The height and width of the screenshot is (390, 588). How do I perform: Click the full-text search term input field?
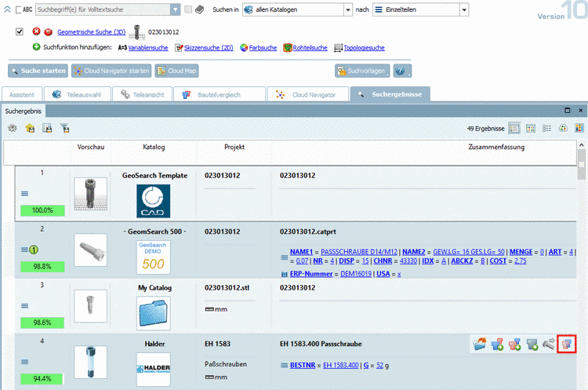pyautogui.click(x=103, y=9)
